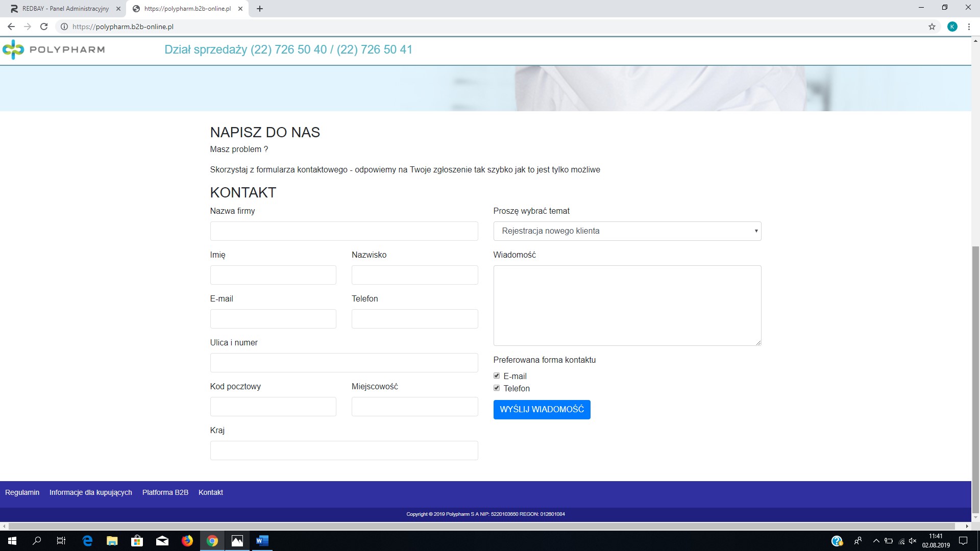
Task: Click into the Wiadomość text area
Action: pyautogui.click(x=627, y=305)
